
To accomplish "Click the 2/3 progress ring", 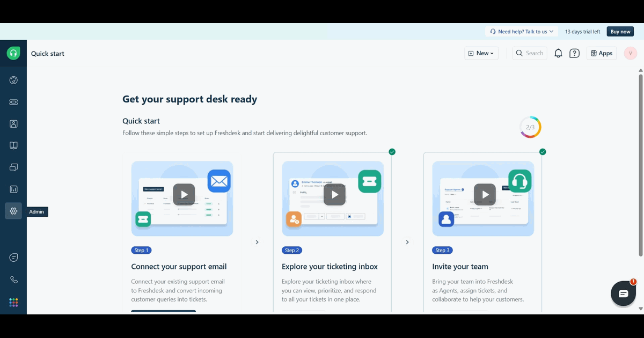I will coord(530,127).
